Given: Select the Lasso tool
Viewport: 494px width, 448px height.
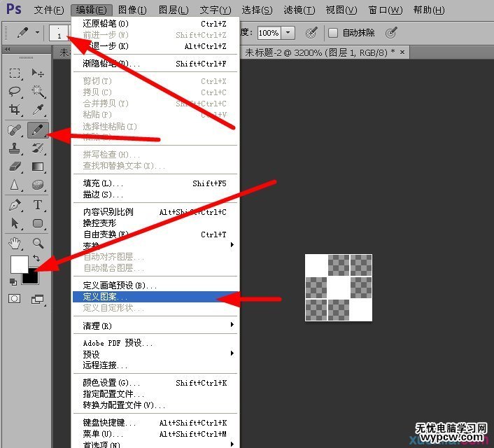Looking at the screenshot, I should point(15,92).
